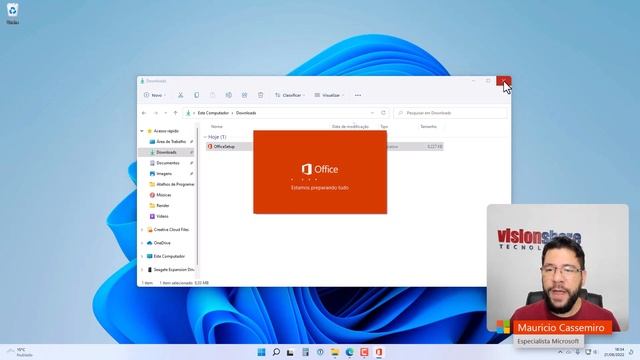640x360 pixels.
Task: Click the Cut scissors icon in toolbar
Action: pyautogui.click(x=180, y=95)
